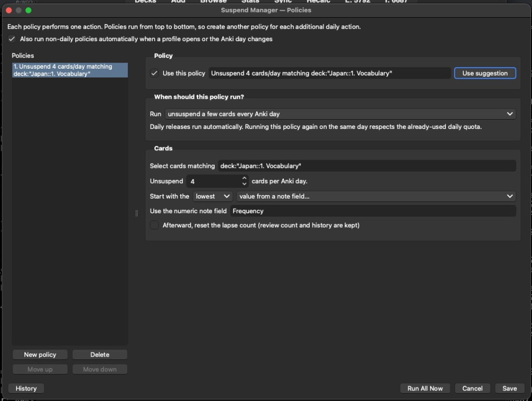Screen dimensions: 532x401
Task: Save the policies
Action: (510, 389)
